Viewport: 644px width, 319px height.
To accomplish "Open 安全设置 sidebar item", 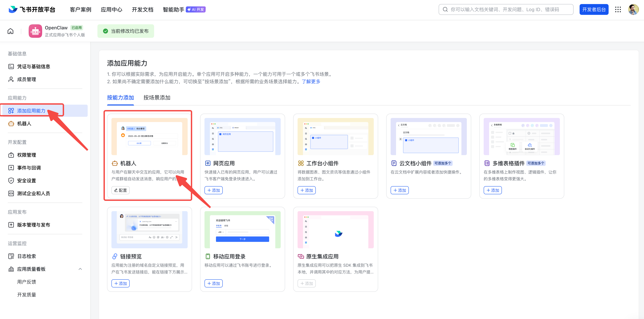I will [26, 180].
